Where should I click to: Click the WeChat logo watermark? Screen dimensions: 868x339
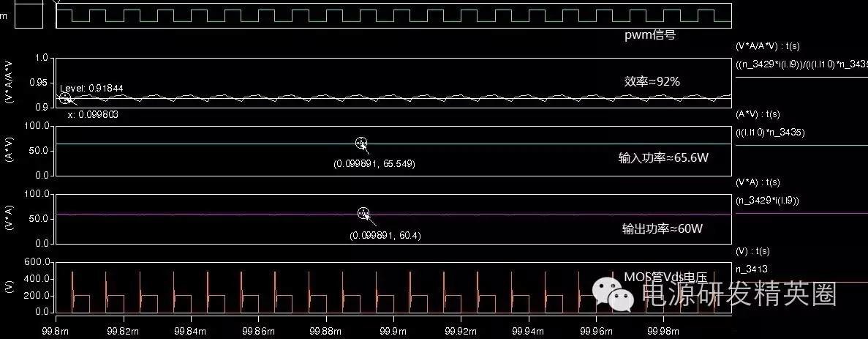pos(614,294)
